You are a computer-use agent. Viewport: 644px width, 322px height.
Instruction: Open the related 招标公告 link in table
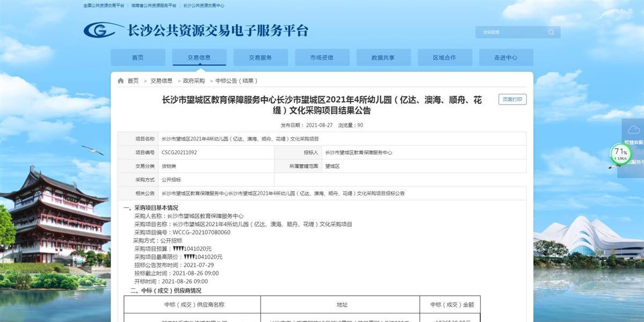pos(283,193)
